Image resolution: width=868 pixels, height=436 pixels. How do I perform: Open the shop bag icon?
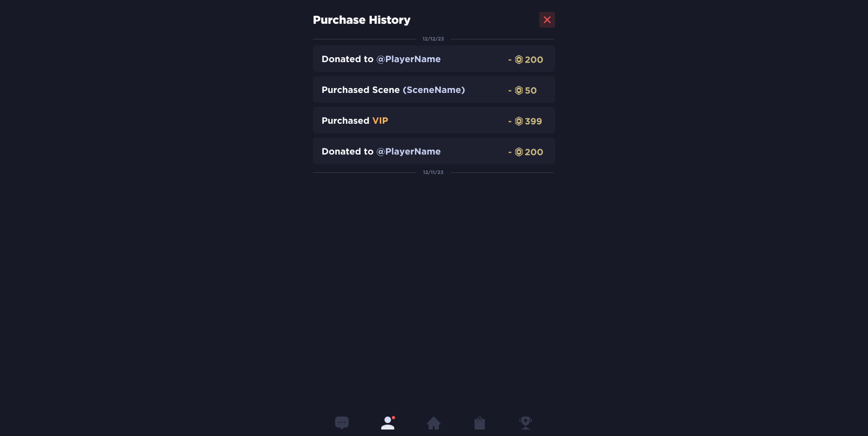[x=479, y=423]
